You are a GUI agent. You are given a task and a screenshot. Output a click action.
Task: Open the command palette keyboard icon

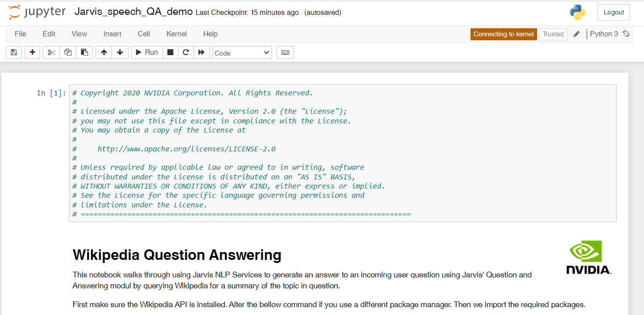(285, 52)
